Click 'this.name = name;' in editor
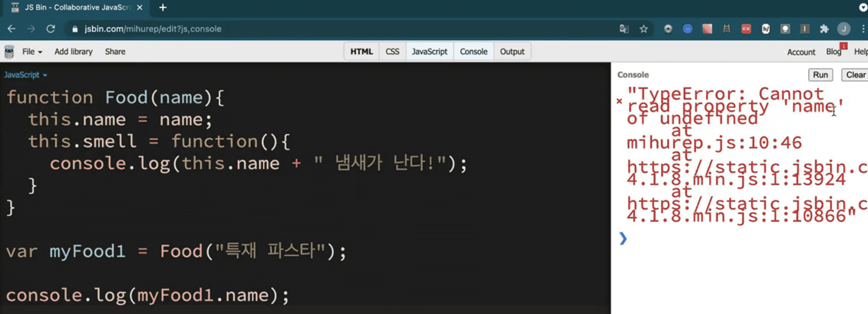Screen dimensions: 868x314 120,119
